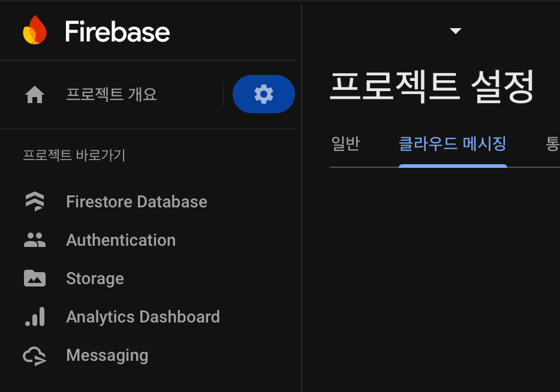Expand the project selector dropdown arrow

tap(455, 31)
